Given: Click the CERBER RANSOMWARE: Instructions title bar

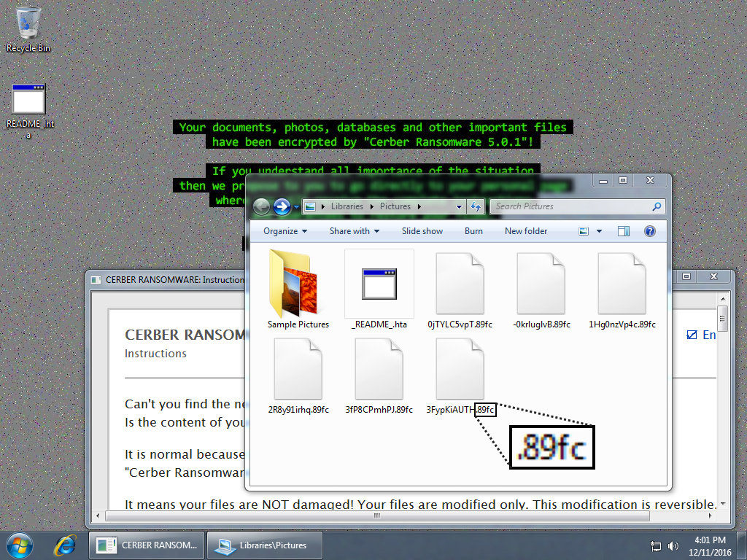Looking at the screenshot, I should [x=175, y=279].
